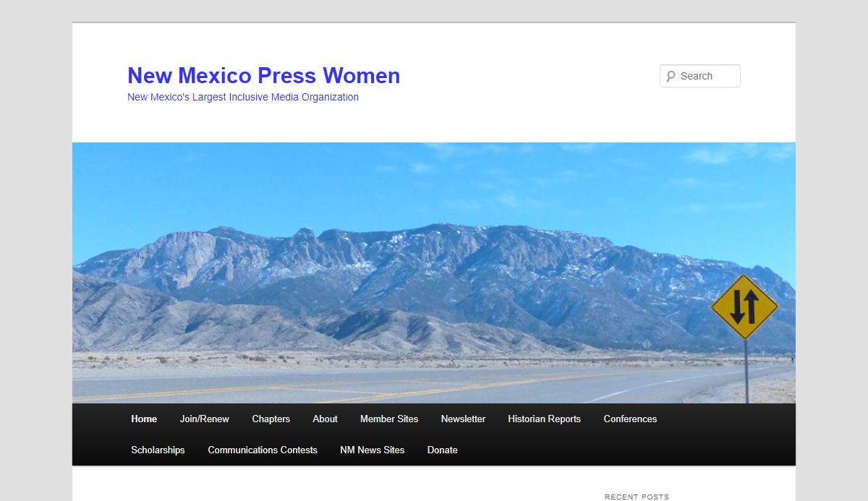Open the Newsletter menu item
Image resolution: width=868 pixels, height=501 pixels.
(463, 419)
